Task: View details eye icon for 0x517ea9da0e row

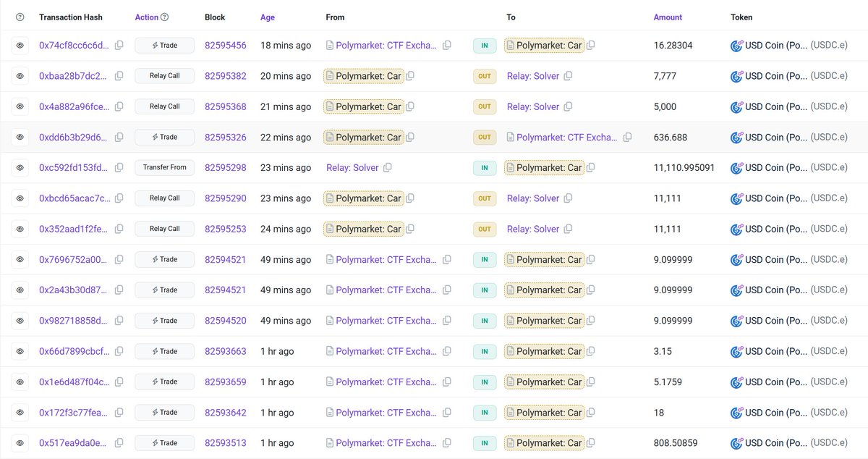Action: 20,442
